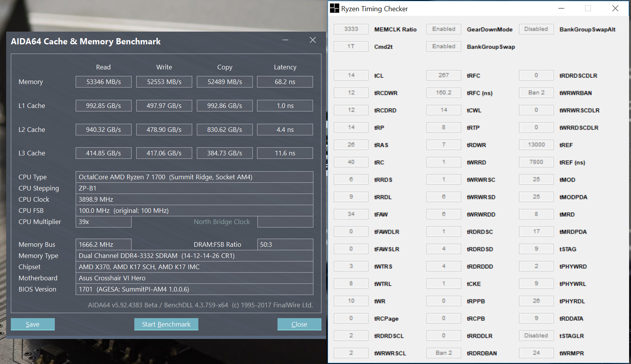
Task: Click the Latency column header in AIDA64
Action: point(285,67)
